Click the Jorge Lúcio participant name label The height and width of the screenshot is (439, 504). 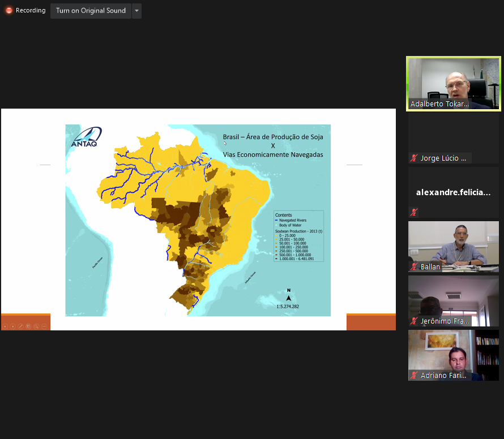pos(443,158)
